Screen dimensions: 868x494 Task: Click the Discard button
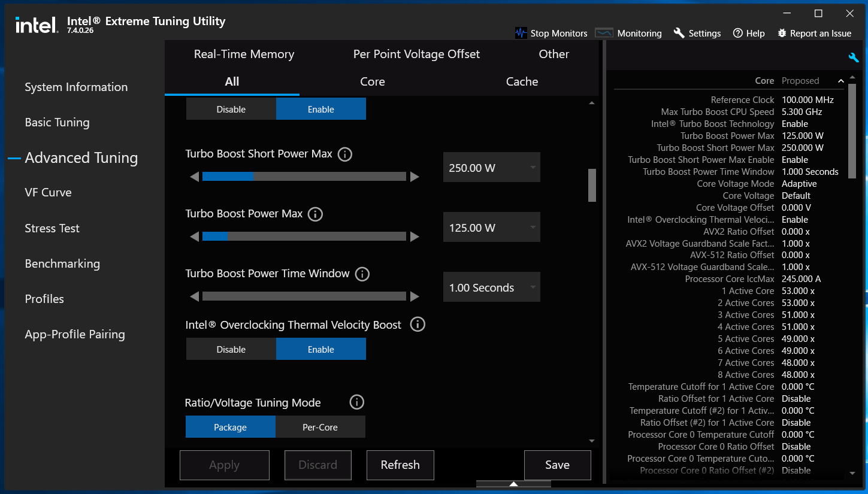coord(318,465)
